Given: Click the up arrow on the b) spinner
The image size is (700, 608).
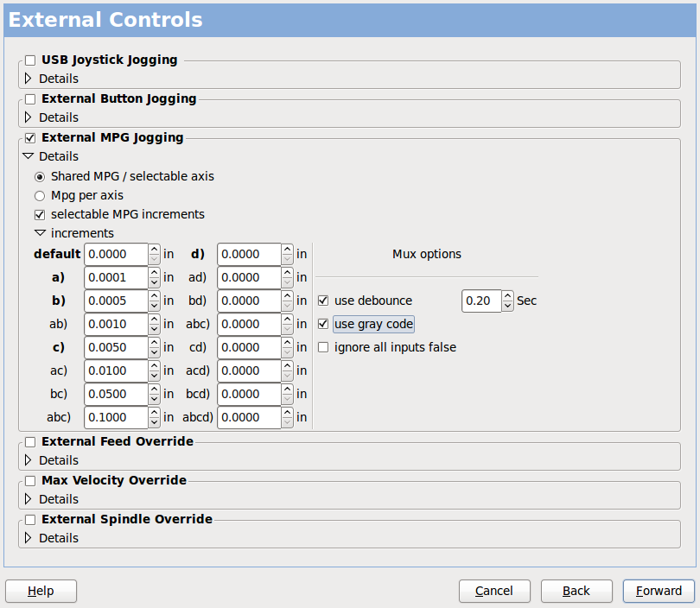Looking at the screenshot, I should pyautogui.click(x=154, y=296).
